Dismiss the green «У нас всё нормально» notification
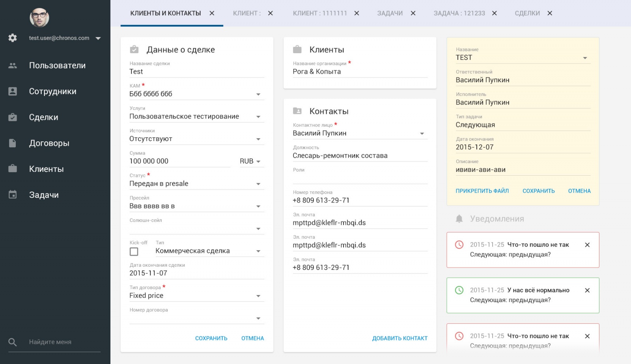 (587, 290)
